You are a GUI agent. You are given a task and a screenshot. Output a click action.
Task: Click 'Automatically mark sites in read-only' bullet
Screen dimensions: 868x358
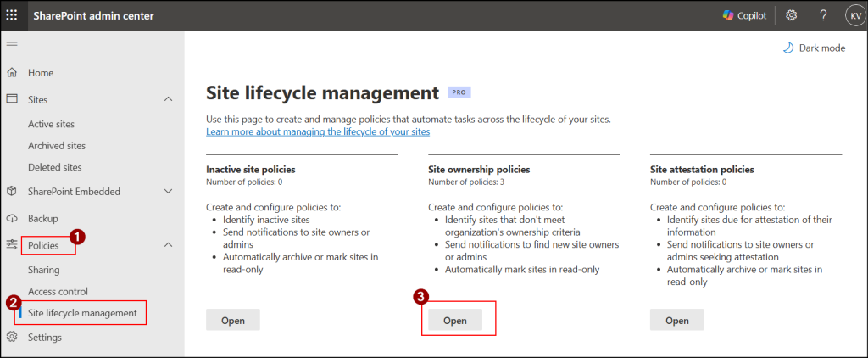pyautogui.click(x=522, y=270)
